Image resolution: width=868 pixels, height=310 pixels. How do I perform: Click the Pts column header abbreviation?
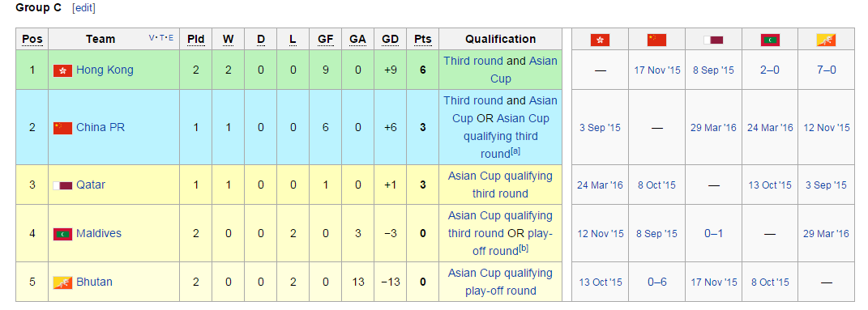coord(422,39)
